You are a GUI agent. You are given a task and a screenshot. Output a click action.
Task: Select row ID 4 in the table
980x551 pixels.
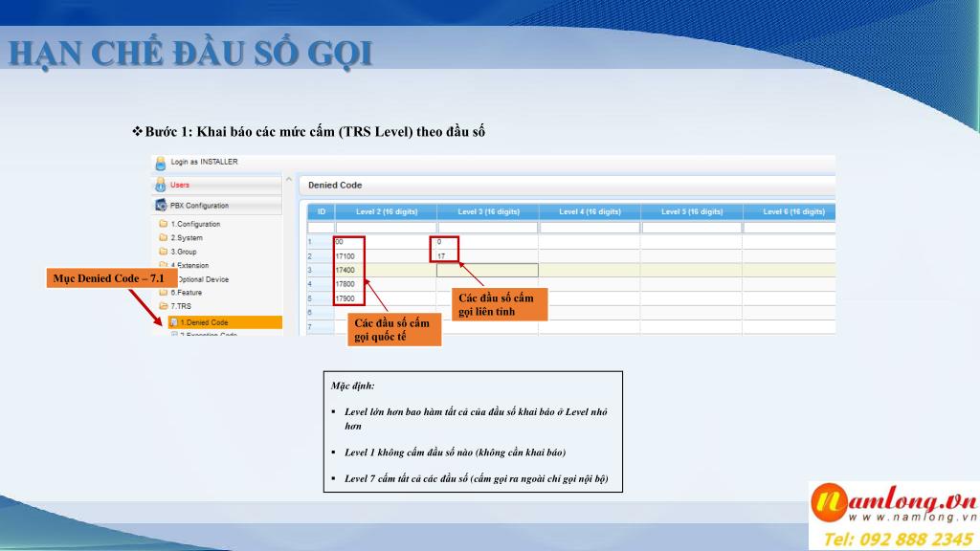320,283
